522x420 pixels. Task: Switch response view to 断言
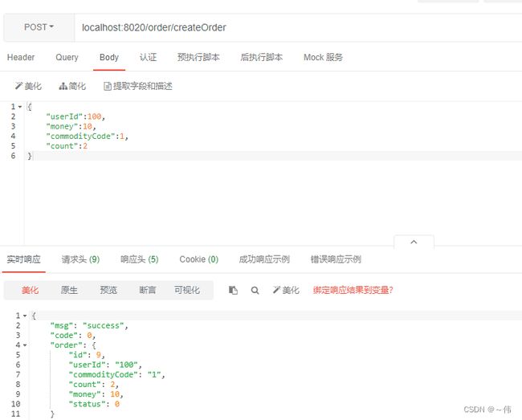[x=148, y=290]
